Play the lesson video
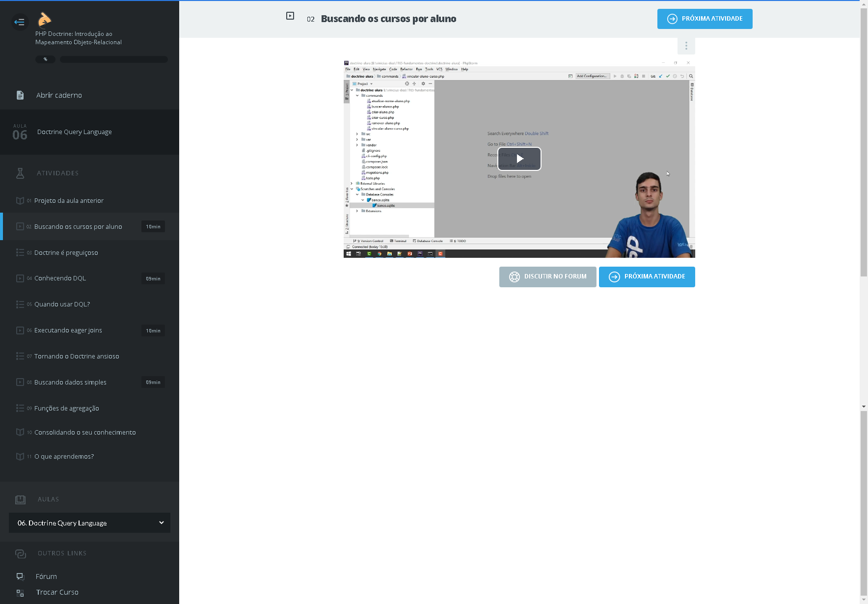Image resolution: width=868 pixels, height=604 pixels. [519, 159]
